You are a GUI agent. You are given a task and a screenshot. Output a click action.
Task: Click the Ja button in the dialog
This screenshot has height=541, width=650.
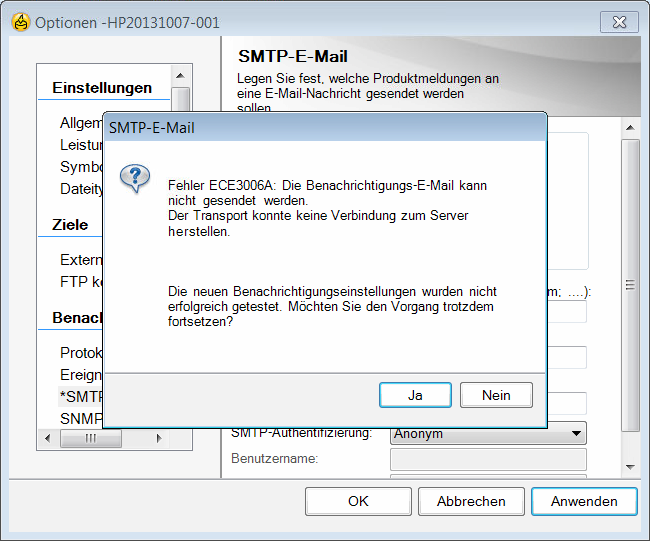pyautogui.click(x=415, y=395)
